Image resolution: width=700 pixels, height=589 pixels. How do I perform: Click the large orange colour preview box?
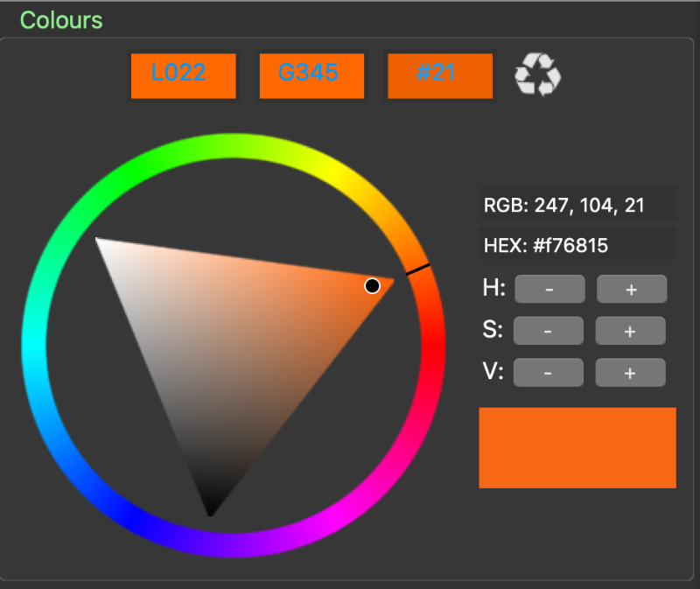[577, 447]
